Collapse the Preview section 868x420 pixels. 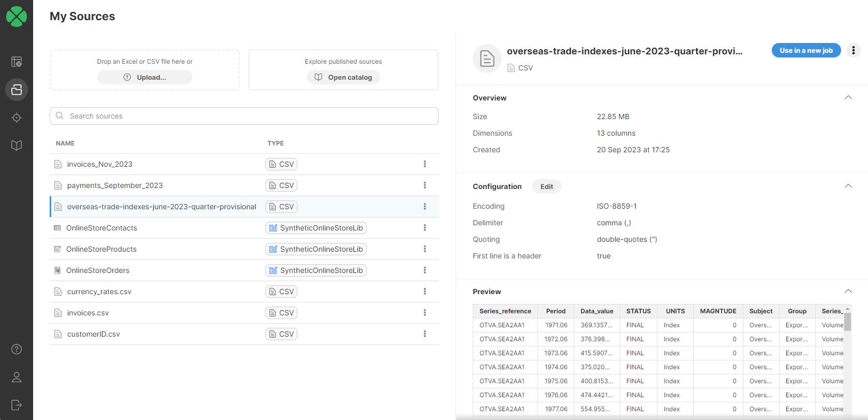pos(848,292)
